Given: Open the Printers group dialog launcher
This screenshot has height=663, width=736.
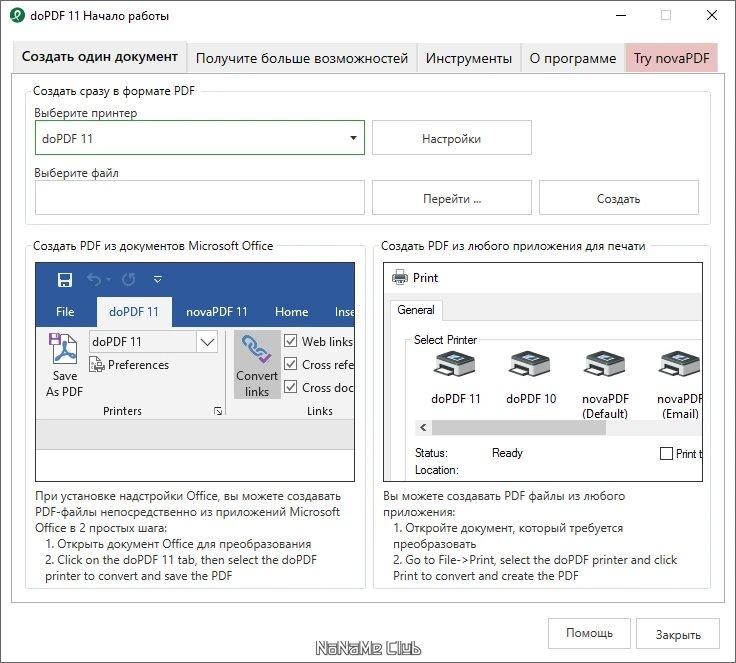Looking at the screenshot, I should tap(218, 411).
